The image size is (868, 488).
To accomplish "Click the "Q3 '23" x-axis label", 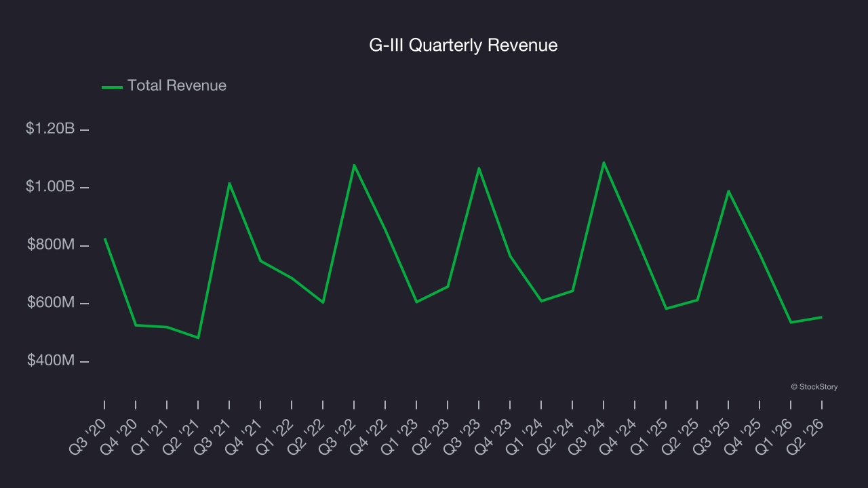I will pyautogui.click(x=464, y=437).
